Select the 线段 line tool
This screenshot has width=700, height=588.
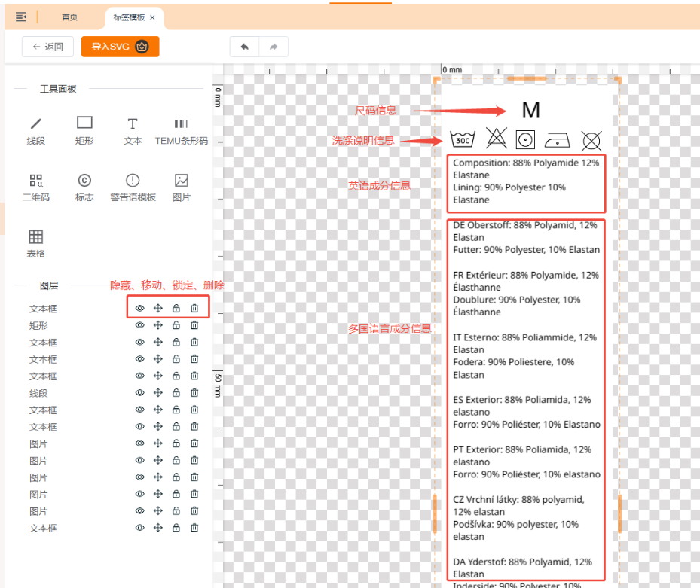click(35, 130)
